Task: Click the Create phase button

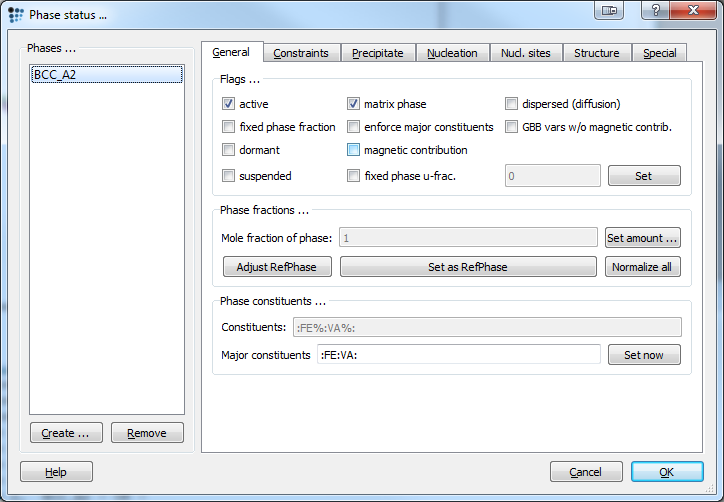Action: [x=66, y=433]
